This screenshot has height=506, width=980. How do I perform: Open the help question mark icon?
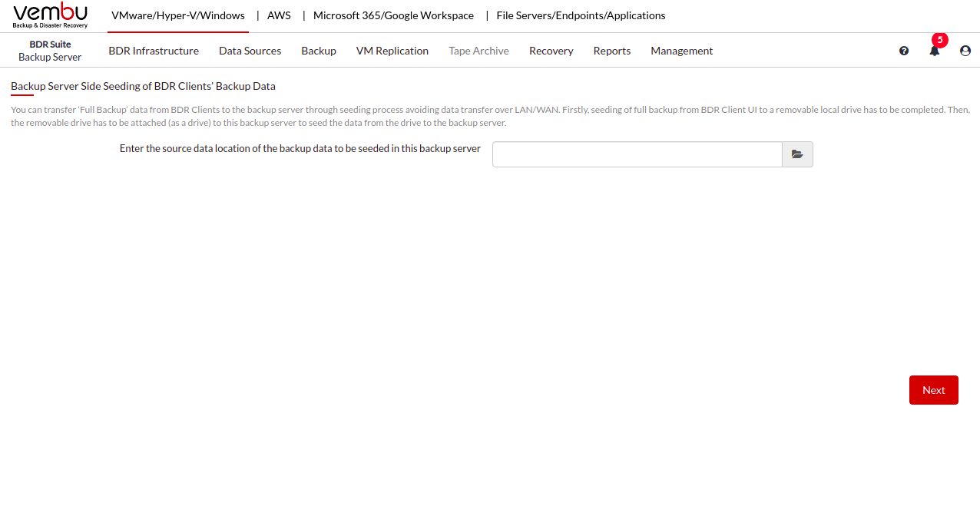[904, 51]
